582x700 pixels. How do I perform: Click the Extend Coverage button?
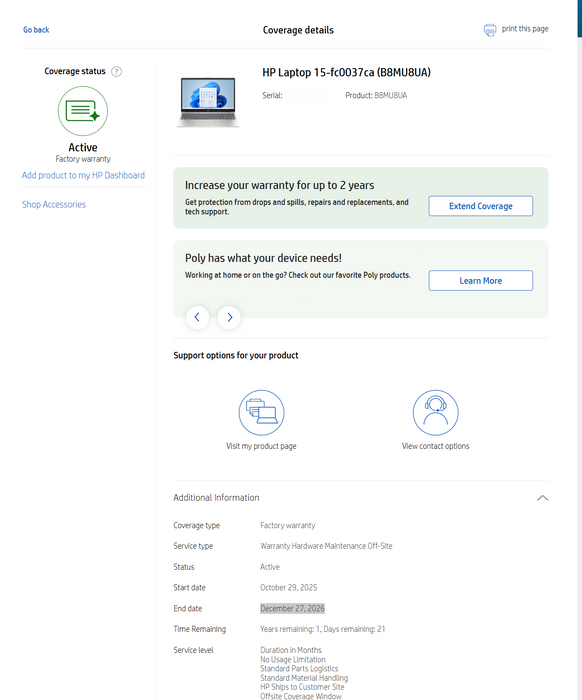point(481,206)
